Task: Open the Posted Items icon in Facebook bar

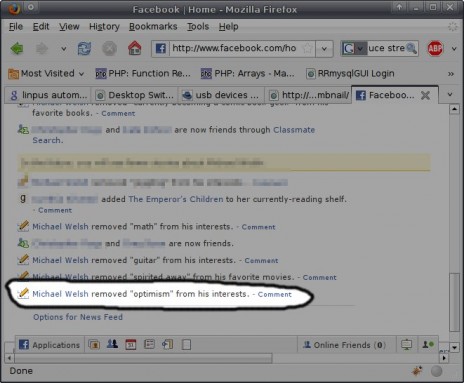Action: pyautogui.click(x=168, y=344)
